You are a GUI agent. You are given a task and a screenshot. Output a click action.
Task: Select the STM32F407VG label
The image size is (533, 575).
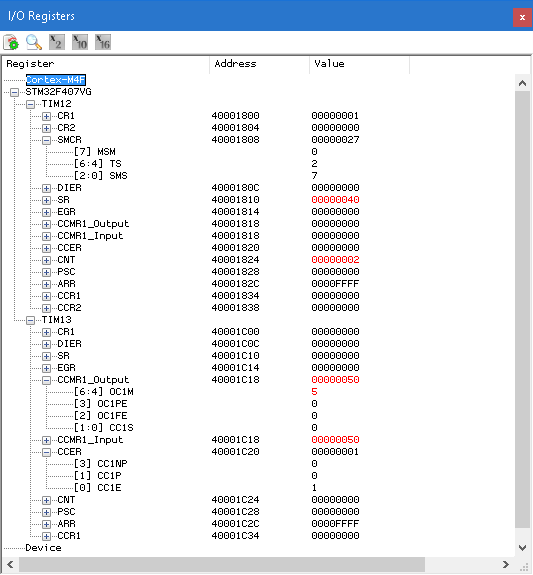(58, 92)
